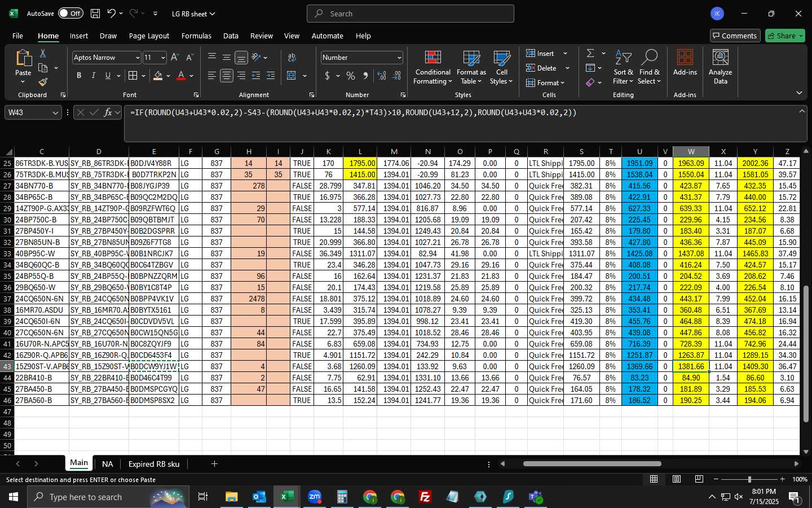The image size is (812, 508).
Task: Click the Decrease Decimal icon
Action: [x=396, y=76]
